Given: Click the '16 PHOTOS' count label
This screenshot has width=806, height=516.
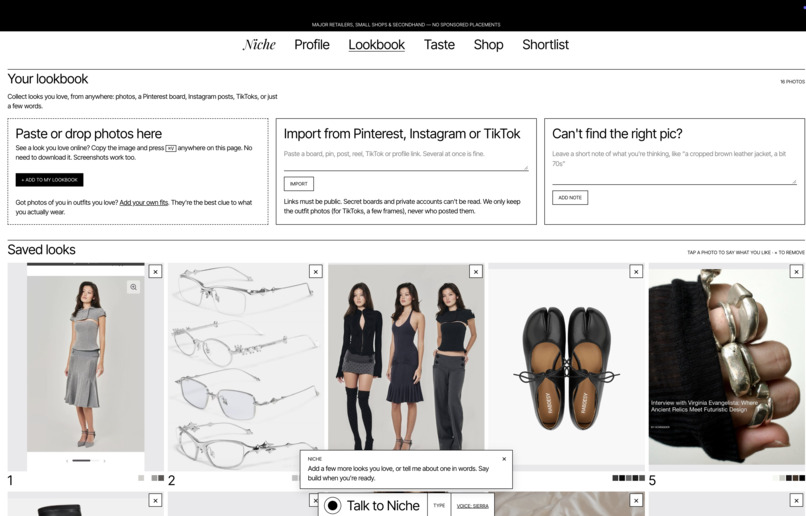Looking at the screenshot, I should (792, 82).
